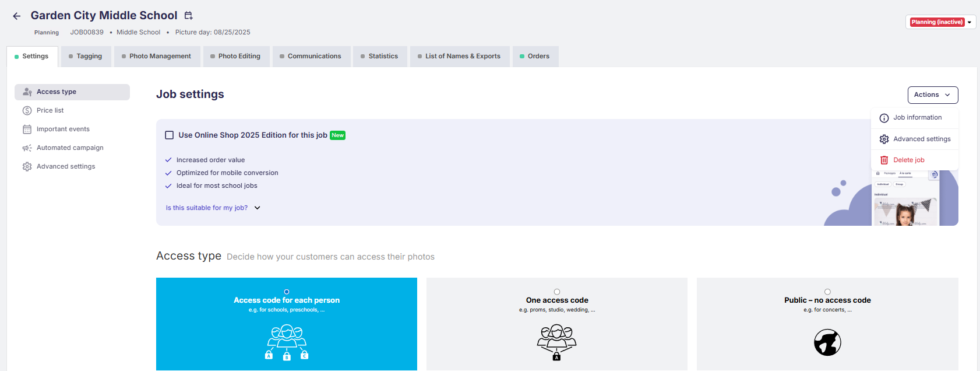Open the Tagging tab
This screenshot has height=371, width=980.
click(86, 57)
